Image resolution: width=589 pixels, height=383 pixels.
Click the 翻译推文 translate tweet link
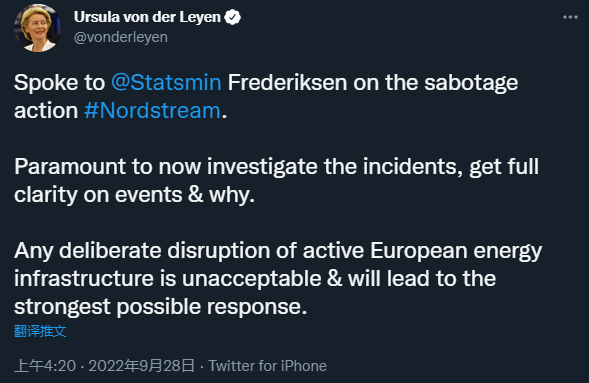(x=40, y=331)
